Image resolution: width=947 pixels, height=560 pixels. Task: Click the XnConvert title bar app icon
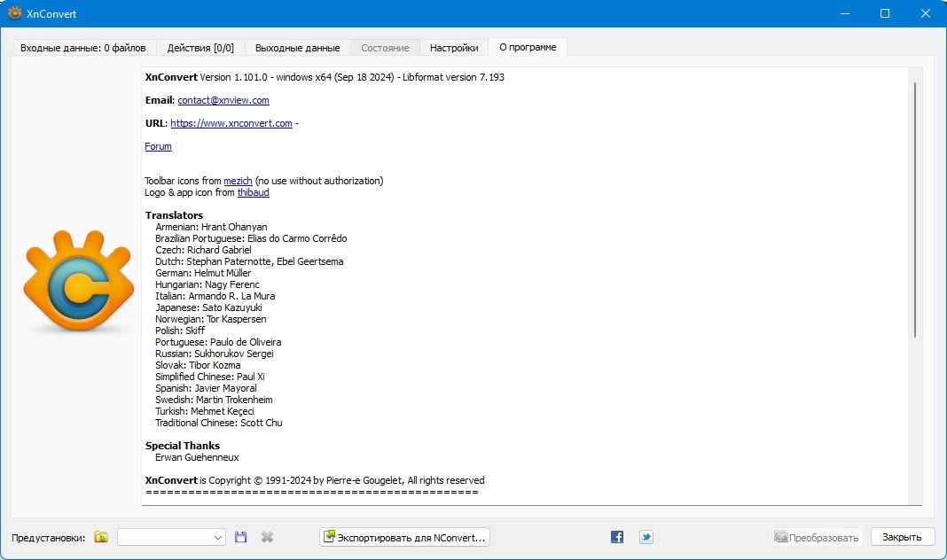coord(14,13)
